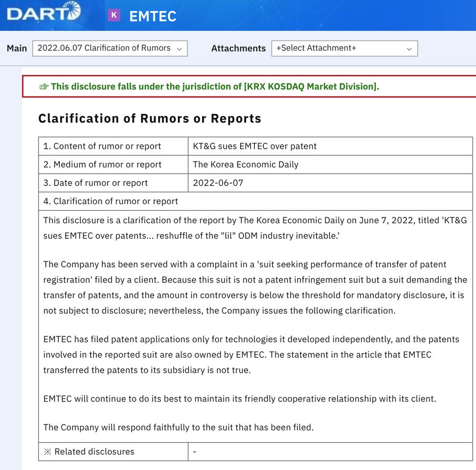Click the EMTEC company name header
Screen dimensions: 476x470
tap(153, 16)
